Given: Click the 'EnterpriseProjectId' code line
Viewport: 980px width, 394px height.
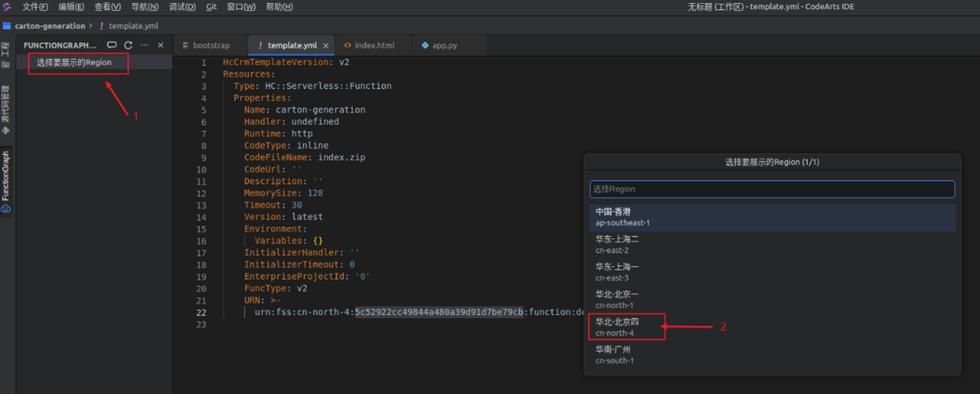Looking at the screenshot, I should pyautogui.click(x=307, y=276).
